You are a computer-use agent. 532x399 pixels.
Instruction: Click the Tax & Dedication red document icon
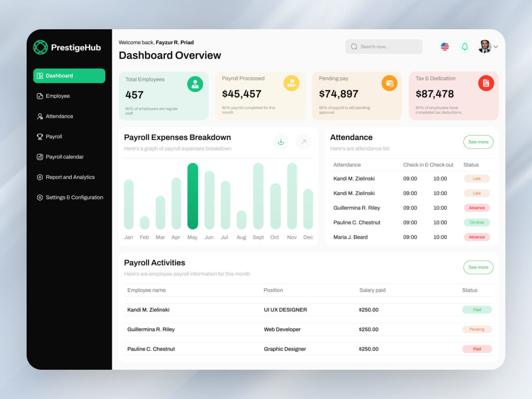tap(486, 83)
